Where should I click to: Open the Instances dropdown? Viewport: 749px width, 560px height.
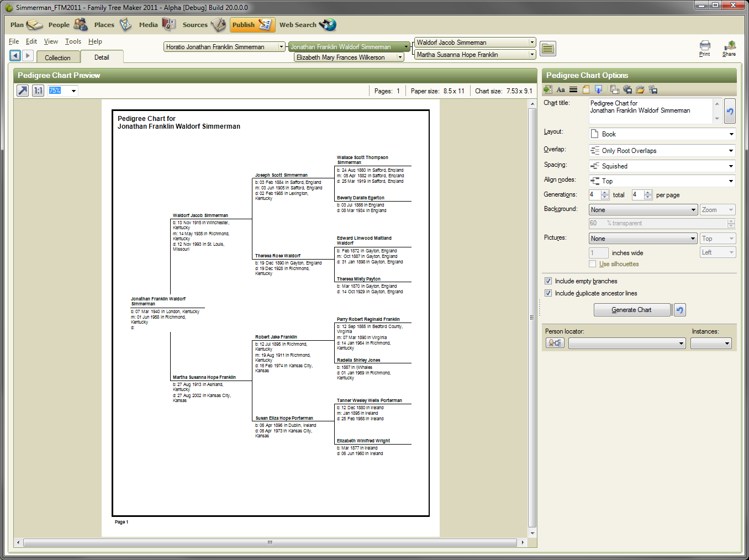click(x=711, y=344)
